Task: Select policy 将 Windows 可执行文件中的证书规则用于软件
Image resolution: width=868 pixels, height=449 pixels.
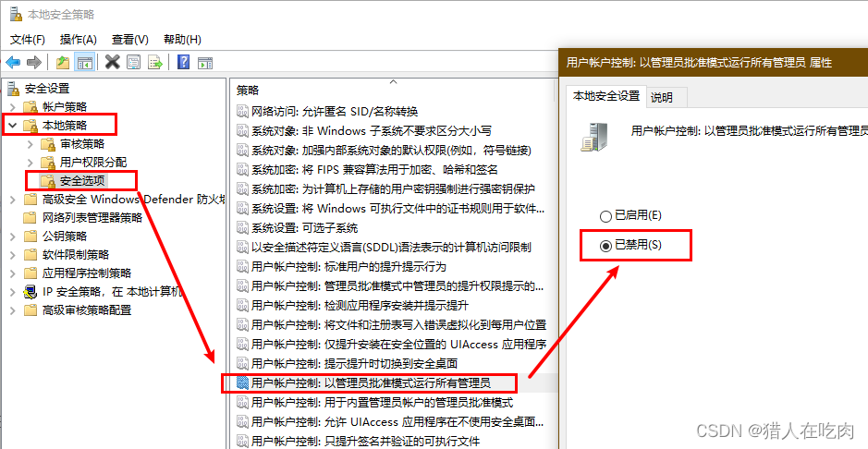Action: pyautogui.click(x=398, y=208)
